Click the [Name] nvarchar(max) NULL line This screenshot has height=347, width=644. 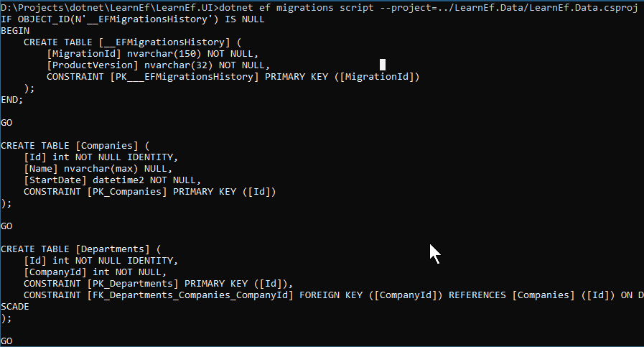(98, 169)
